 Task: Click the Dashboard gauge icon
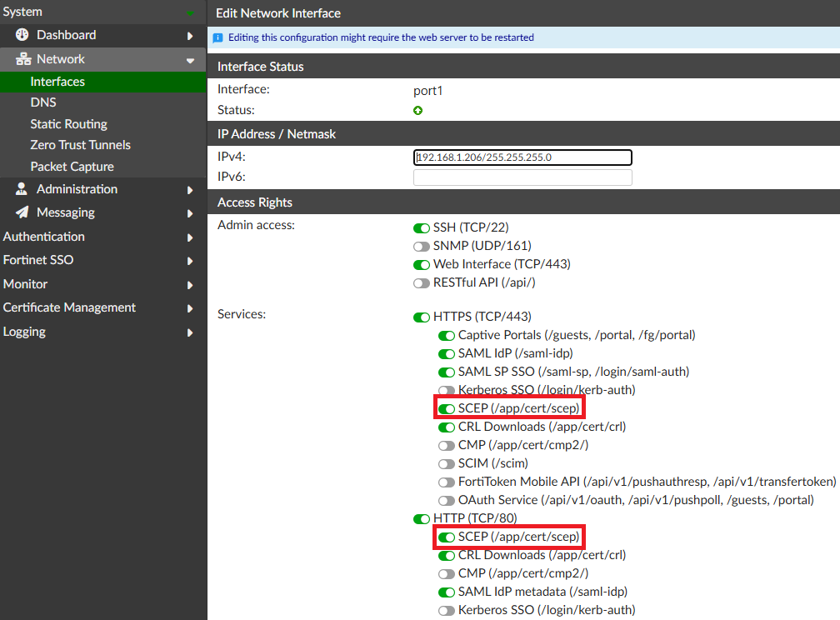tap(22, 35)
